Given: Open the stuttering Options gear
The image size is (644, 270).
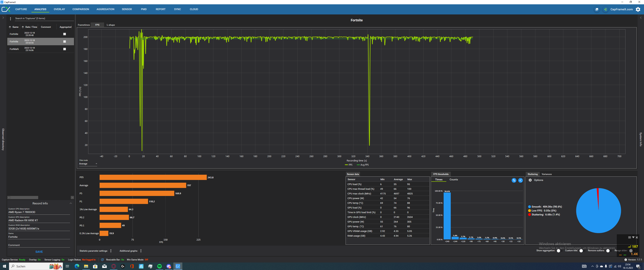Looking at the screenshot, I should [x=530, y=180].
